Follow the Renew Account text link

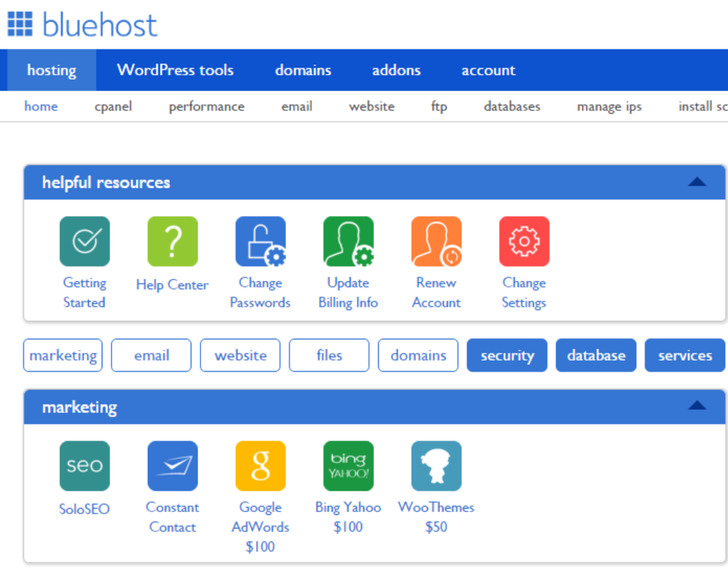click(437, 292)
